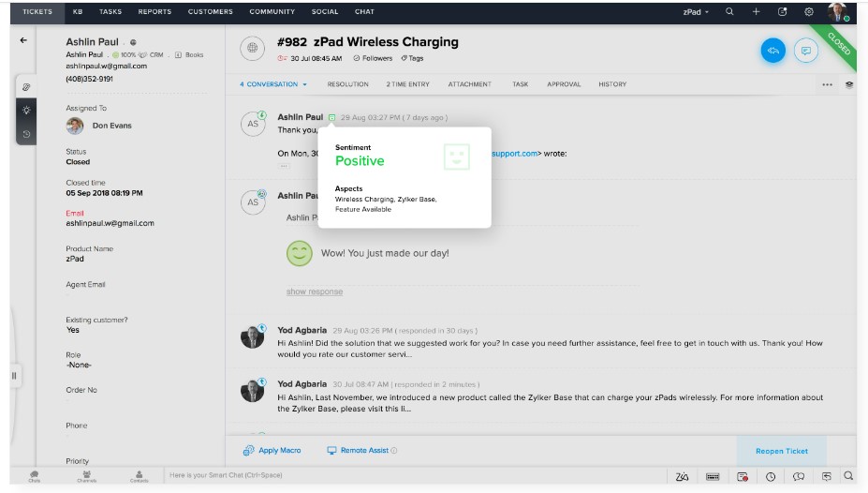This screenshot has width=868, height=493.
Task: Switch to the 2 Time Entry tab
Action: [x=407, y=84]
